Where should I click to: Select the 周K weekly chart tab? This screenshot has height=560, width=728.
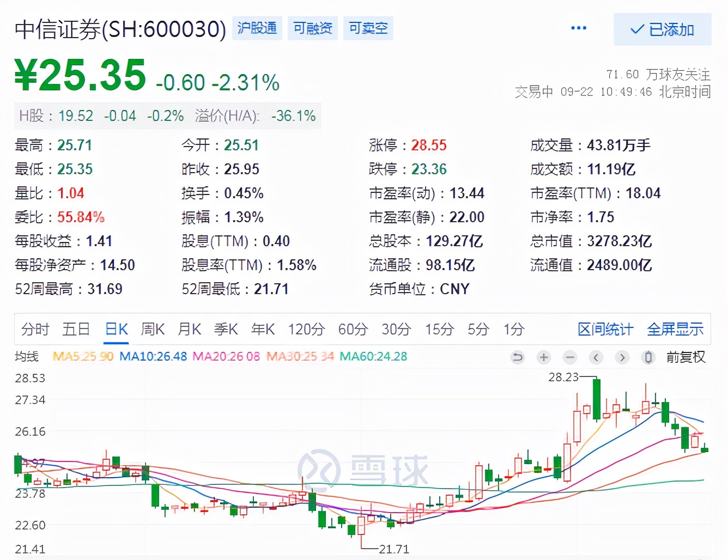point(152,329)
